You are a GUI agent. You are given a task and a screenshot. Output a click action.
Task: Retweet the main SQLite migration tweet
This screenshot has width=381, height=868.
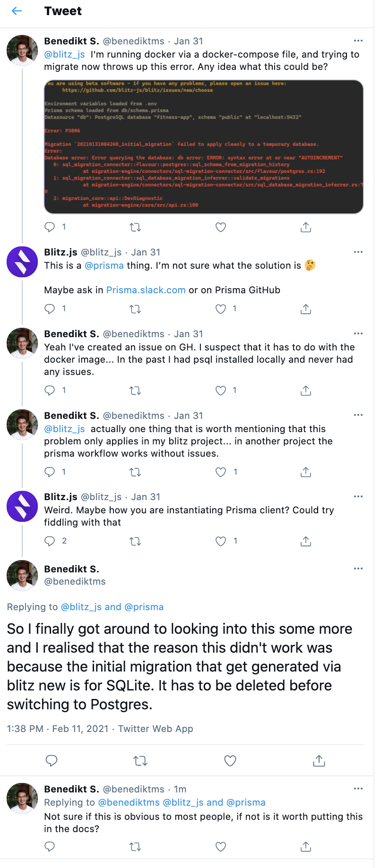tap(140, 760)
